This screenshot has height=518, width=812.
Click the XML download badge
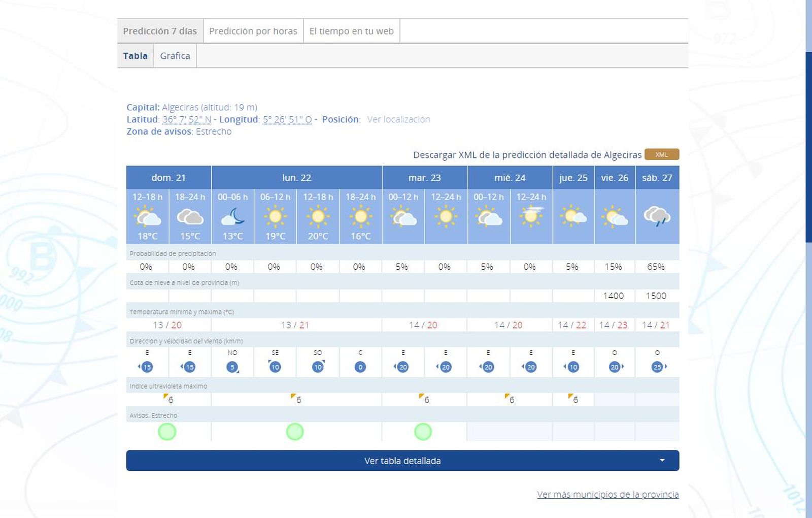click(x=661, y=154)
